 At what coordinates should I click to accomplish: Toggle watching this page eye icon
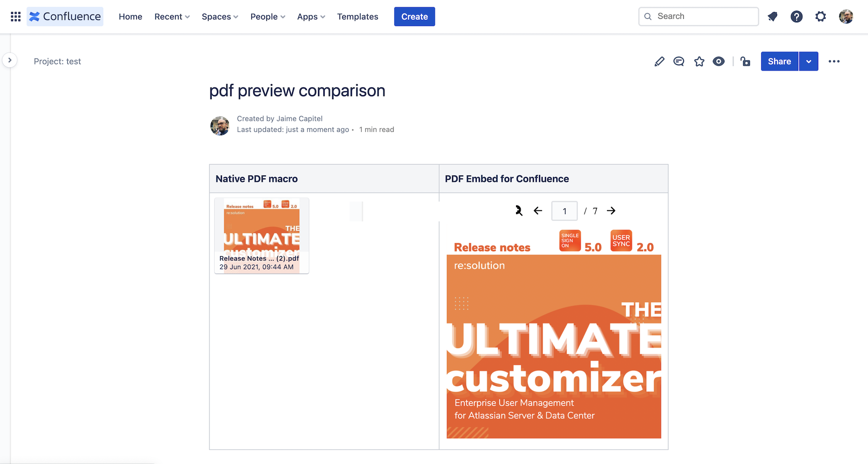pyautogui.click(x=719, y=61)
